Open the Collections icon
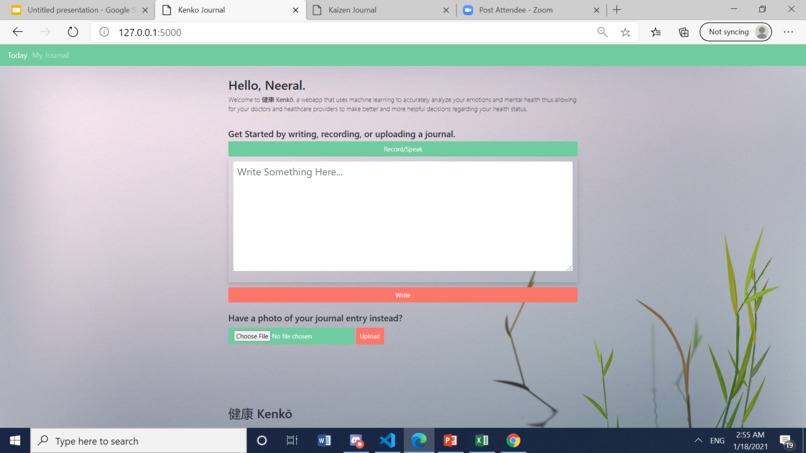806x453 pixels. point(683,32)
